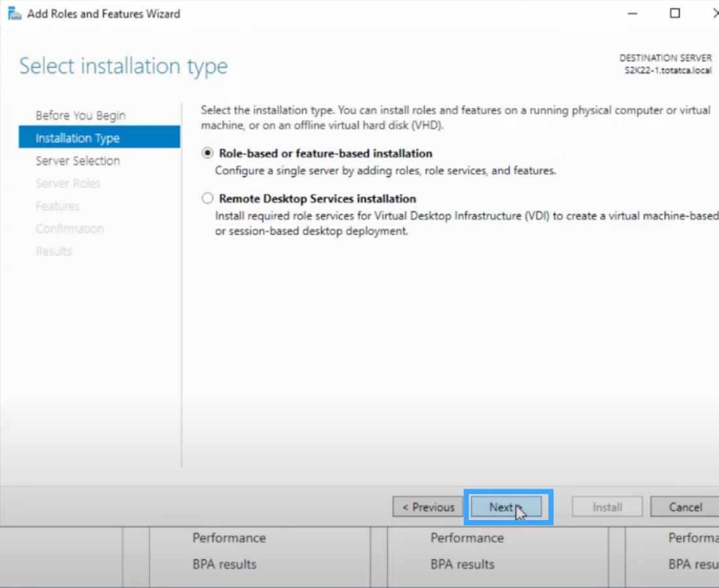Click the Features step label

tap(58, 206)
